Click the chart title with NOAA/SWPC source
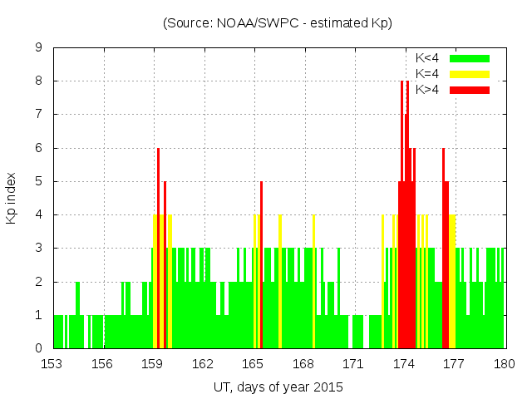The image size is (532, 399). click(x=278, y=23)
